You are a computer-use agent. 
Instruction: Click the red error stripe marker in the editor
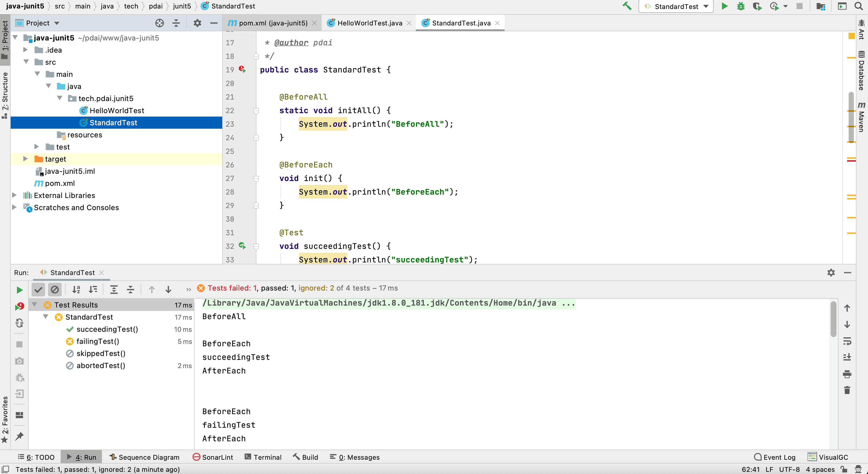pyautogui.click(x=851, y=161)
